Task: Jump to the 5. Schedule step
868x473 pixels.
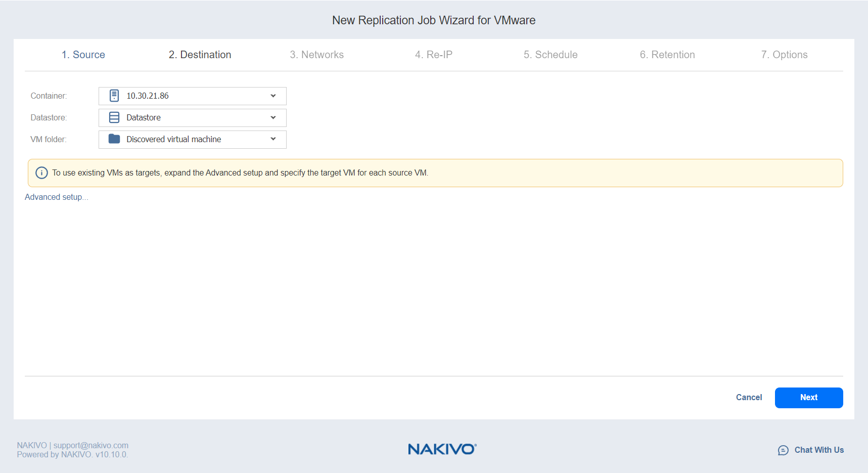Action: 550,55
